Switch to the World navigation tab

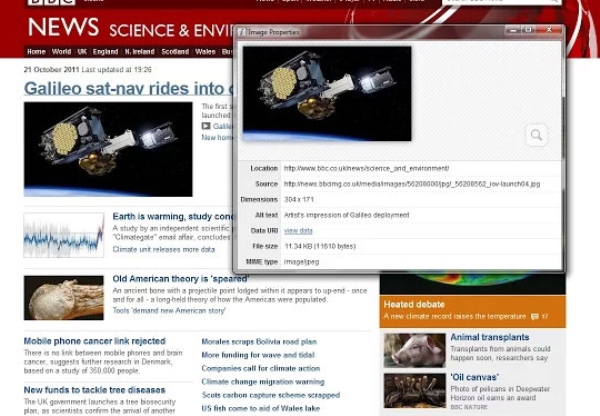(x=62, y=51)
